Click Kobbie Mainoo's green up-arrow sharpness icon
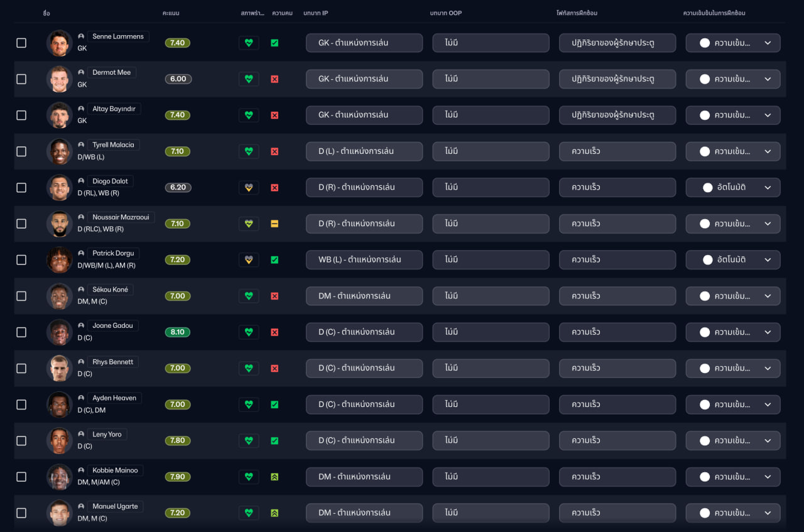Viewport: 804px width, 532px height. tap(274, 477)
